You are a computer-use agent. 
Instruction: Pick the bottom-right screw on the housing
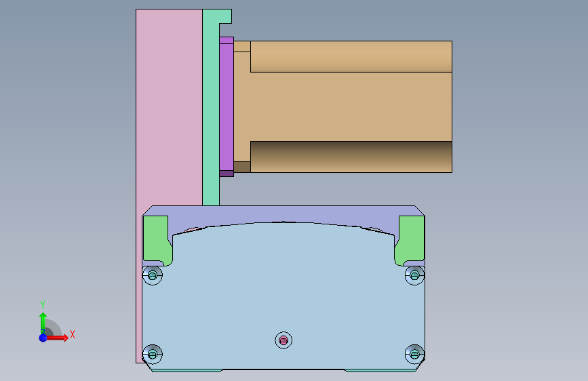click(x=414, y=354)
